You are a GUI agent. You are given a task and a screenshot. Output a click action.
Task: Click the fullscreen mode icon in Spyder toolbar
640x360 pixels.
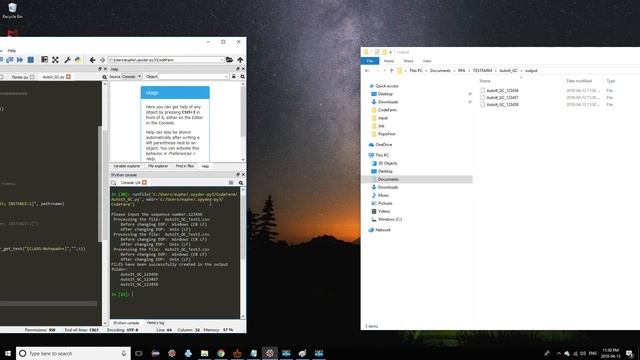[55, 60]
